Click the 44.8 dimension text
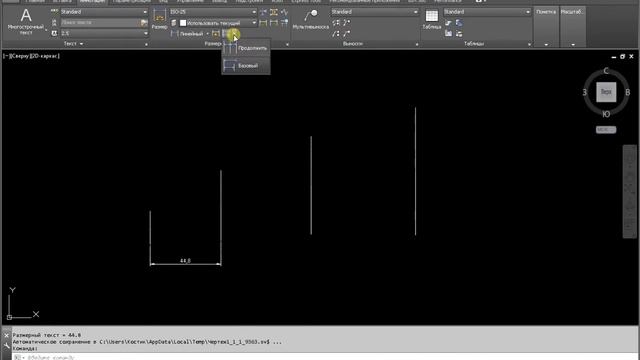 click(x=185, y=260)
